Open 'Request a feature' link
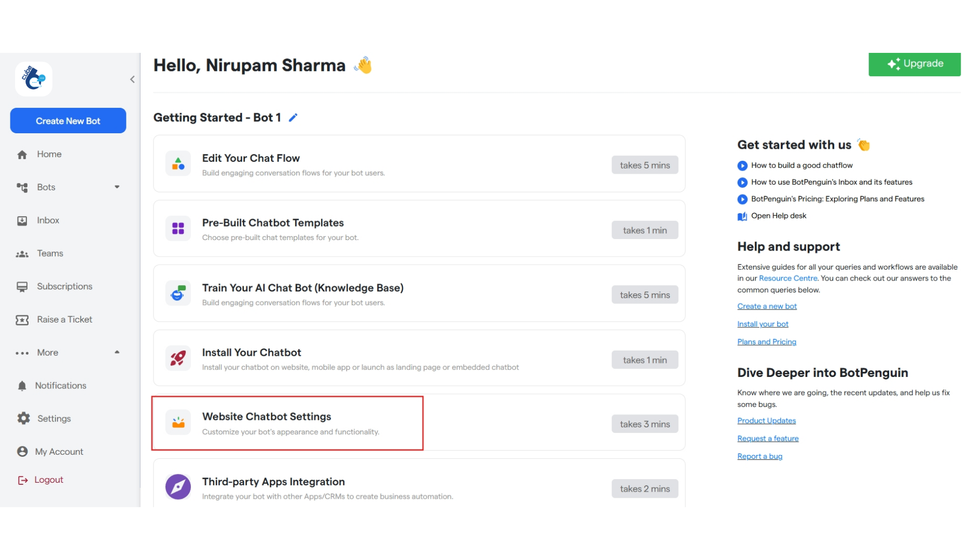 click(x=768, y=439)
